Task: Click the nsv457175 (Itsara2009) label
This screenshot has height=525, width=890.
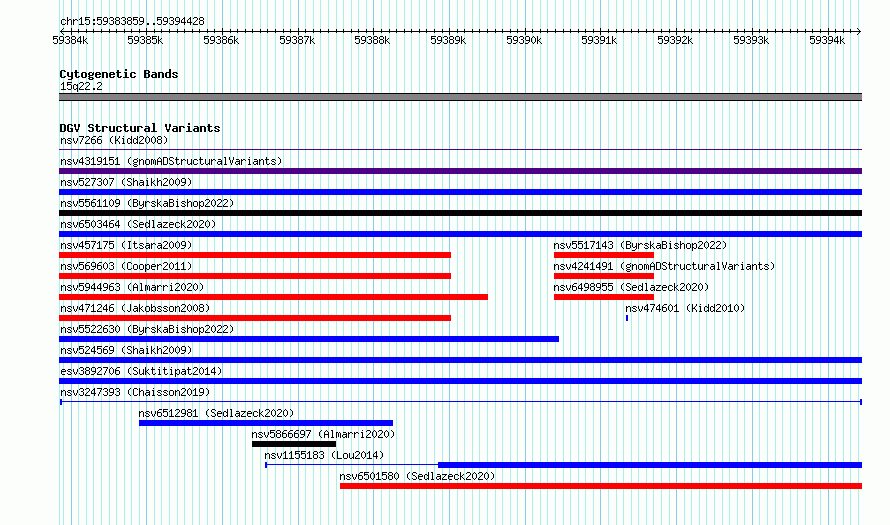Action: [126, 245]
